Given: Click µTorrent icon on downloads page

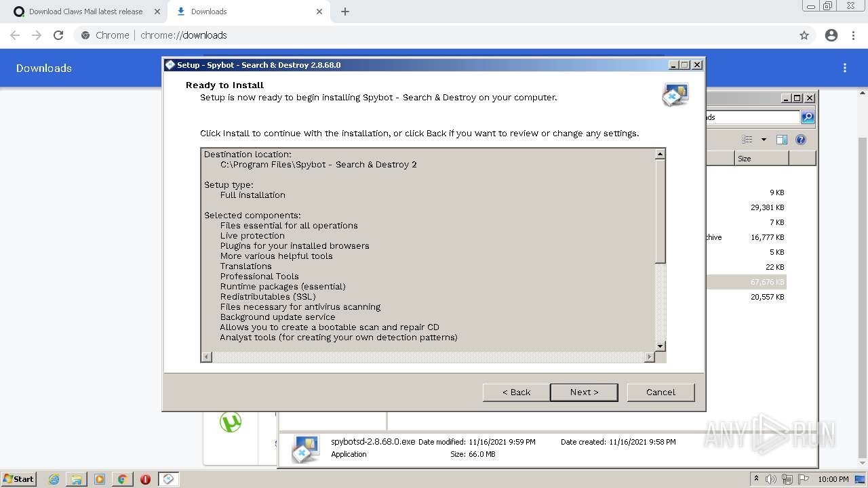Looking at the screenshot, I should pos(231,422).
